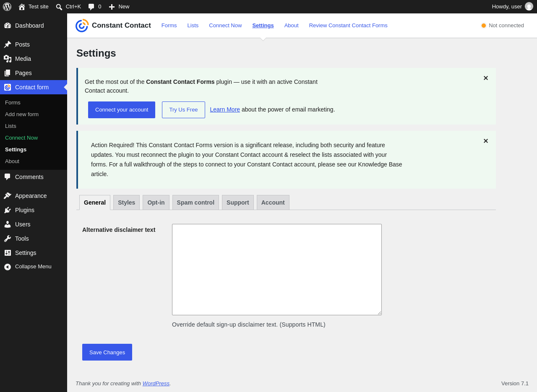The width and height of the screenshot is (537, 392).
Task: Click the Users person icon
Action: 8,224
